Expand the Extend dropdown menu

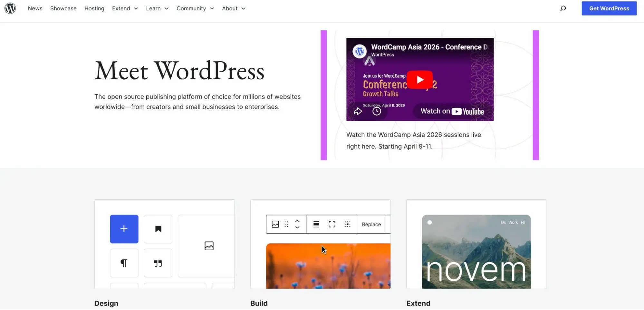125,8
